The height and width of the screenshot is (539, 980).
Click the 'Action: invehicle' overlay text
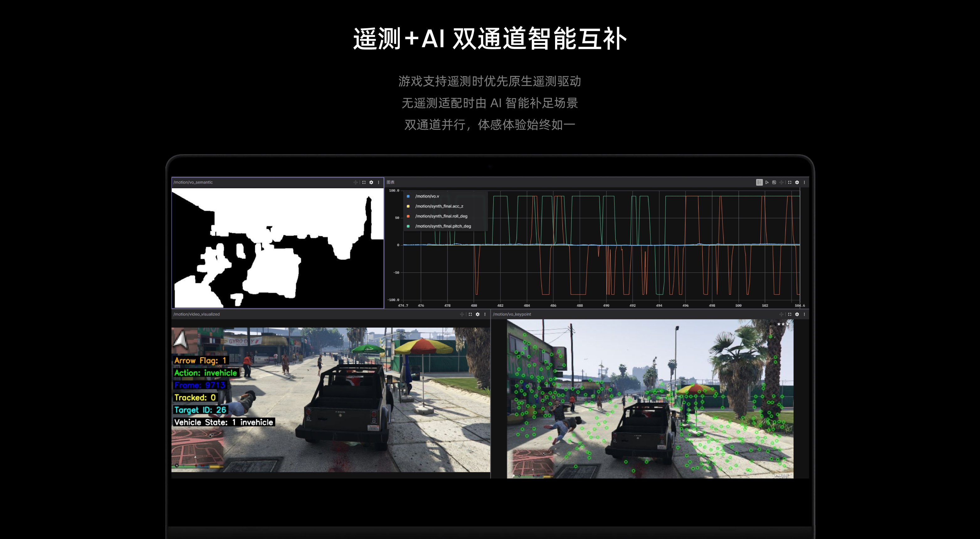tap(205, 373)
